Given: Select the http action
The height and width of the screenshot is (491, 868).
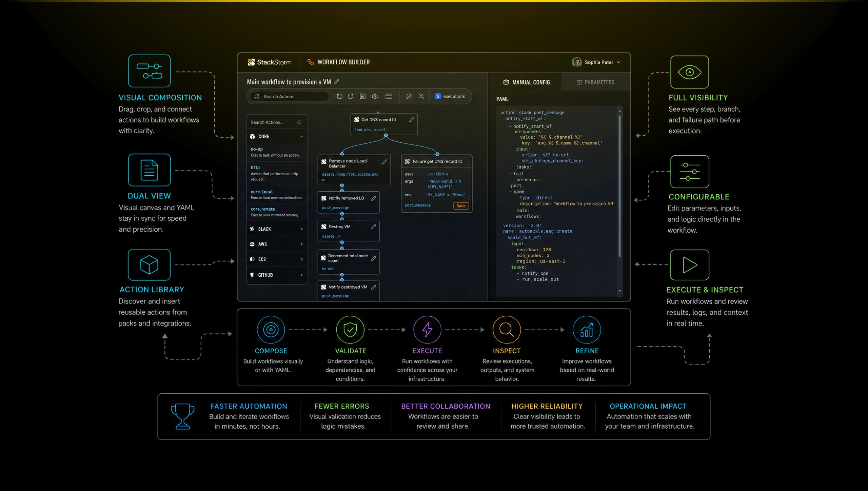Looking at the screenshot, I should point(276,173).
